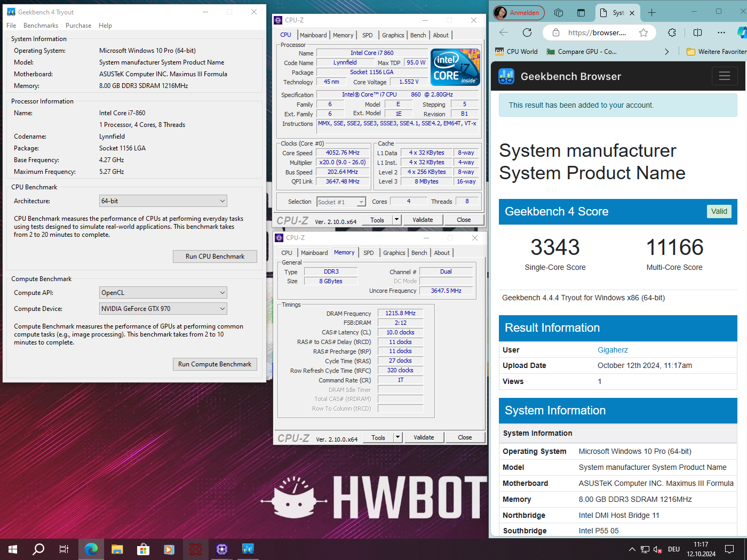Switch to CPU tab in lower CPU-Z
The height and width of the screenshot is (560, 747).
pos(287,253)
